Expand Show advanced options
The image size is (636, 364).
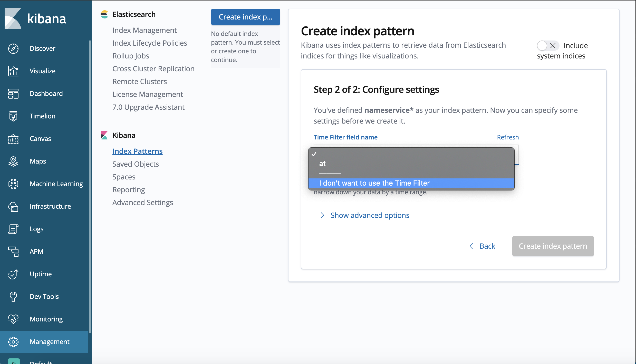tap(370, 215)
